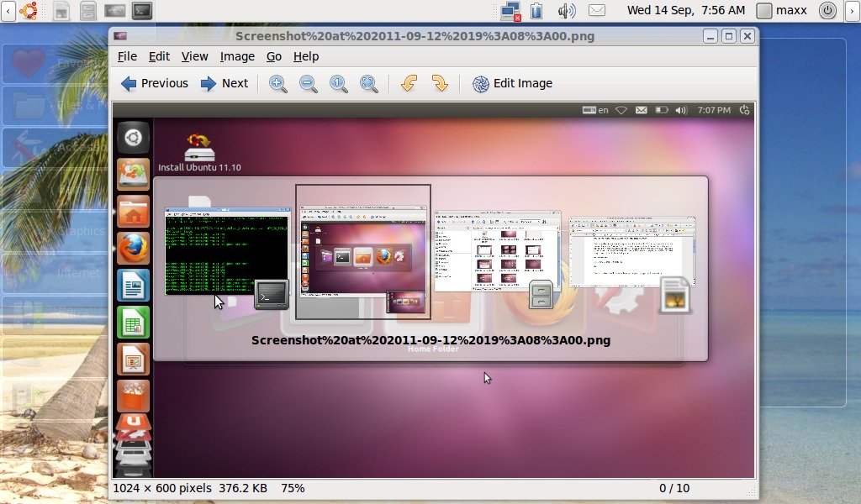Open the Go menu
861x504 pixels.
[x=274, y=56]
